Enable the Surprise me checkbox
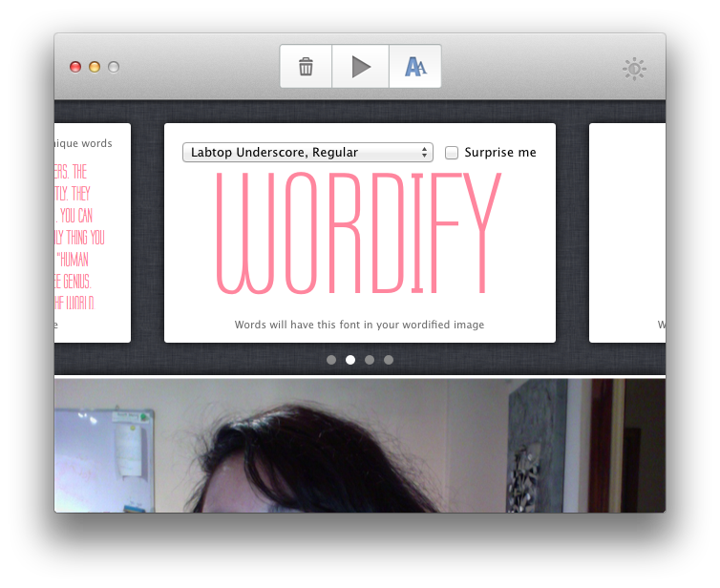Screen dimensions: 720x588 tap(452, 153)
